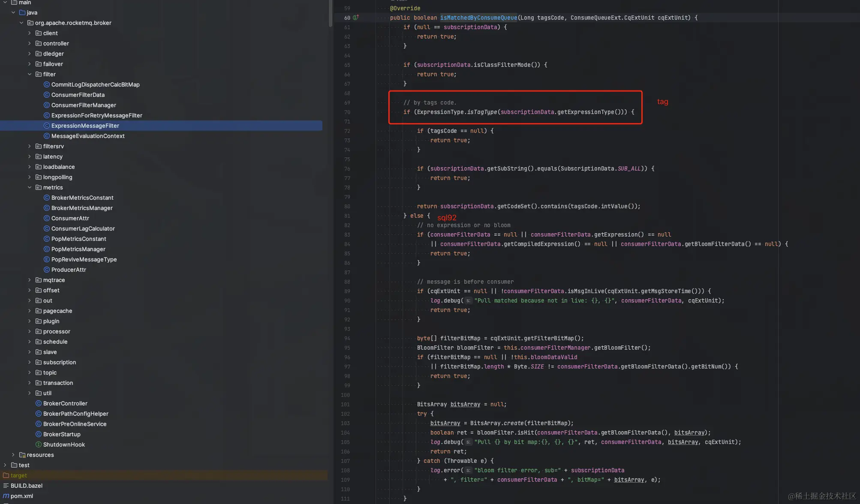Select ExpressionMessageFilter in the project tree
860x504 pixels.
(x=85, y=126)
